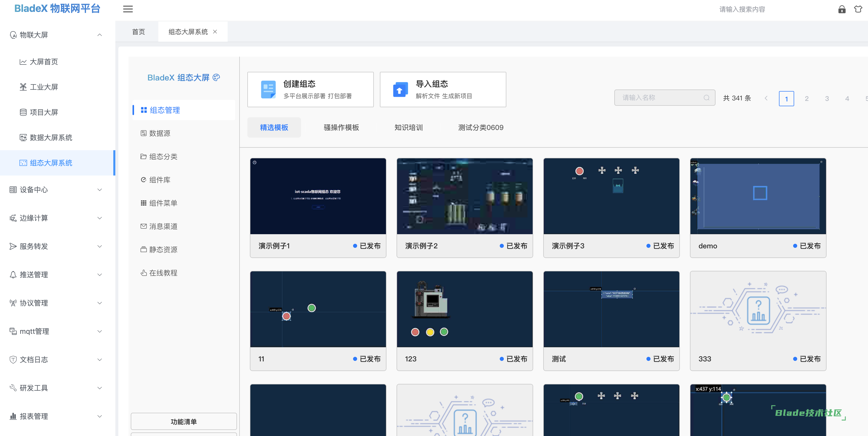Viewport: 868px width, 436px height.
Task: Click the search magnifier icon in name field
Action: 707,98
